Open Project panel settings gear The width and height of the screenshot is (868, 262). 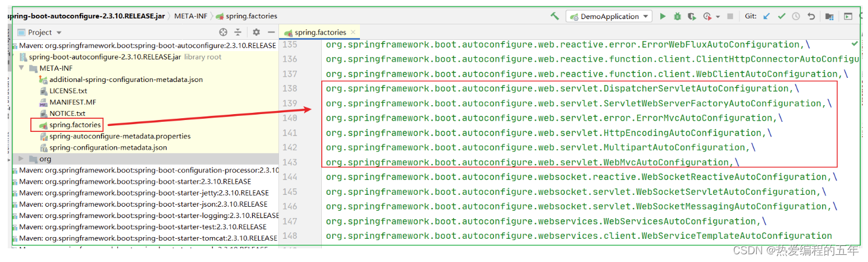click(256, 32)
